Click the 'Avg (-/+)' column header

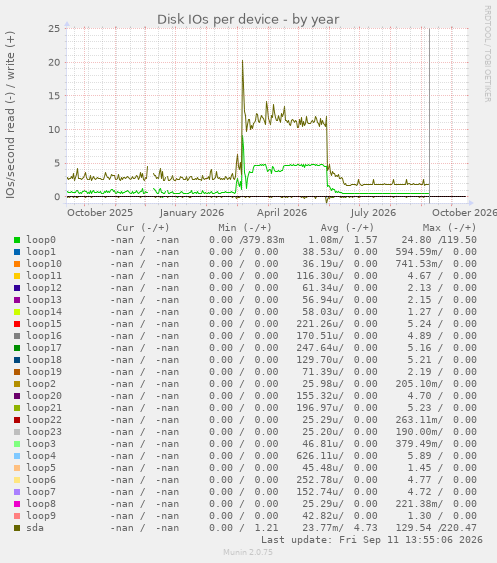coord(347,228)
